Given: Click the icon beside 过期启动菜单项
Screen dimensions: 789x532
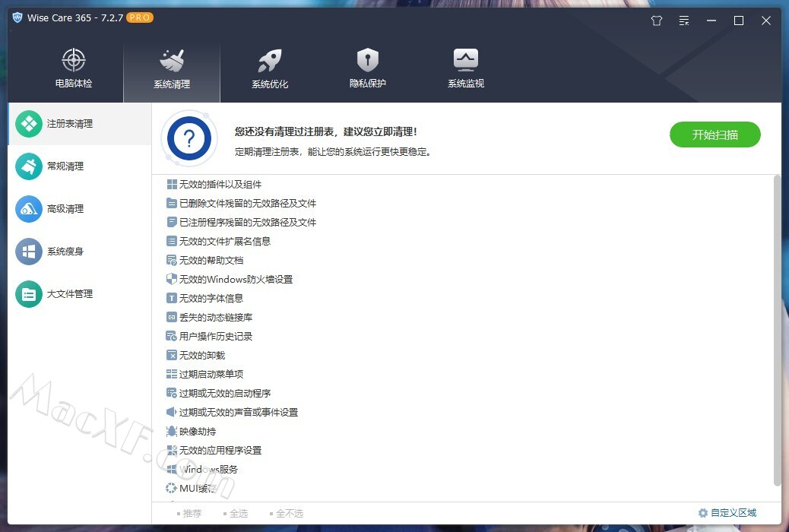Looking at the screenshot, I should pos(172,374).
